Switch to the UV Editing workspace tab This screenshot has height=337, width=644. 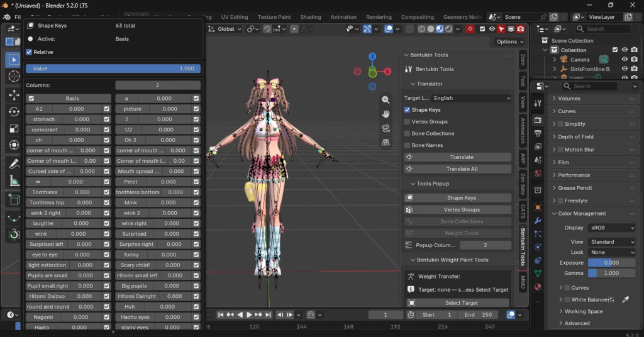234,17
